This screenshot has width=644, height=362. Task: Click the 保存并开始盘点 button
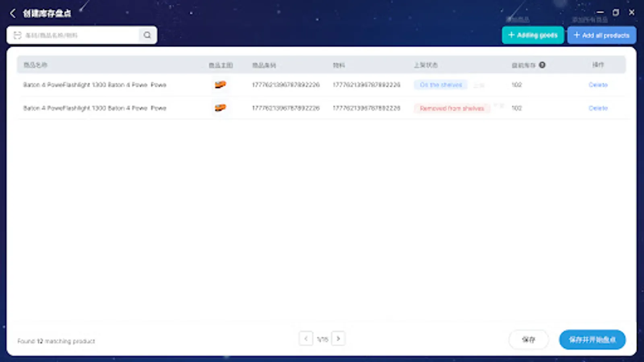(592, 339)
